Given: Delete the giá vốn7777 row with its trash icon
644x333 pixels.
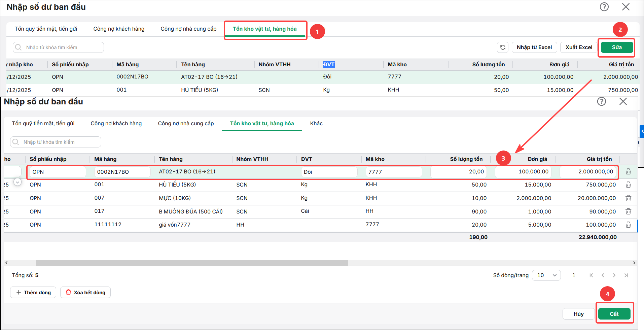Looking at the screenshot, I should (628, 225).
